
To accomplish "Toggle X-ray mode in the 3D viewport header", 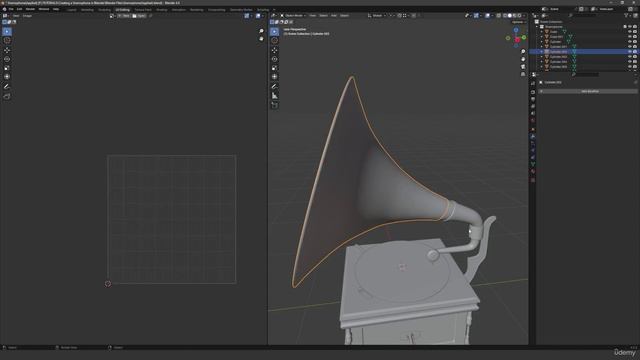I will coord(499,16).
